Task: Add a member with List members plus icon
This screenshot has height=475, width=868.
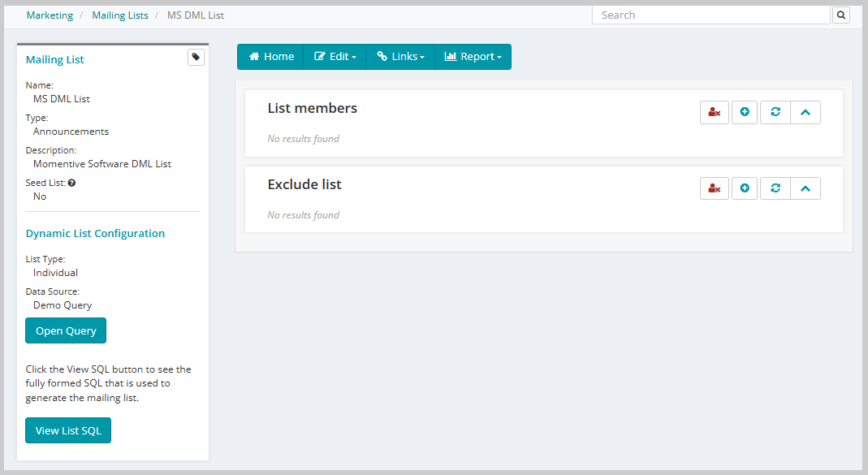Action: 745,112
